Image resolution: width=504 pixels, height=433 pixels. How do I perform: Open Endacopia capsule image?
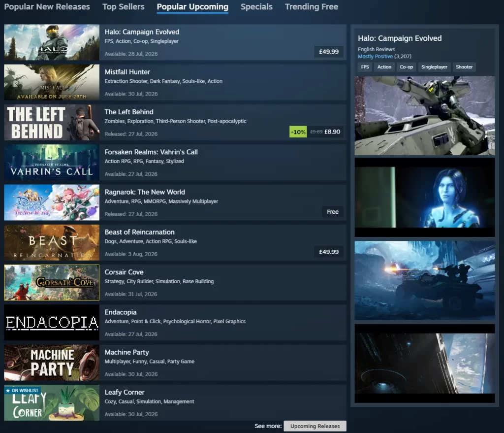pos(52,323)
